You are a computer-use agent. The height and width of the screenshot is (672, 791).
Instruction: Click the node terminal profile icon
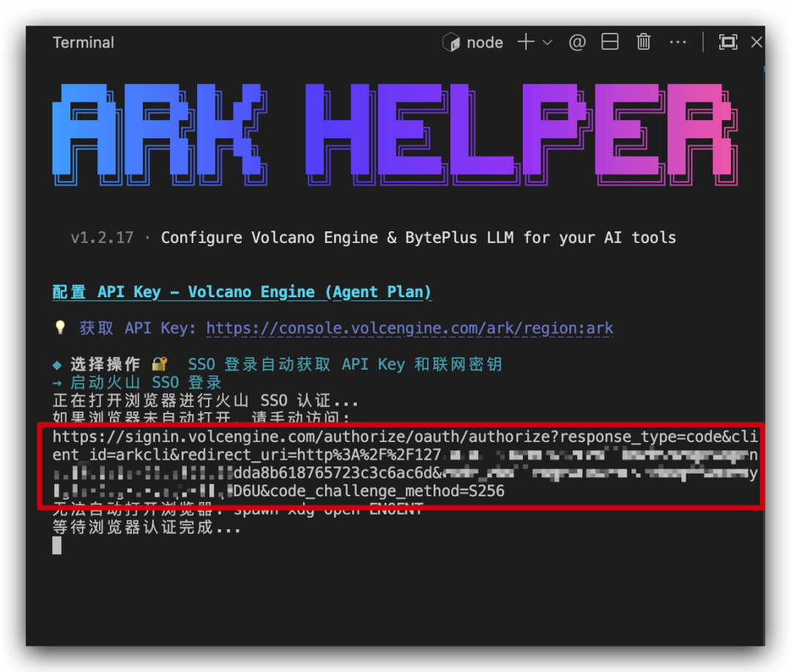click(451, 42)
